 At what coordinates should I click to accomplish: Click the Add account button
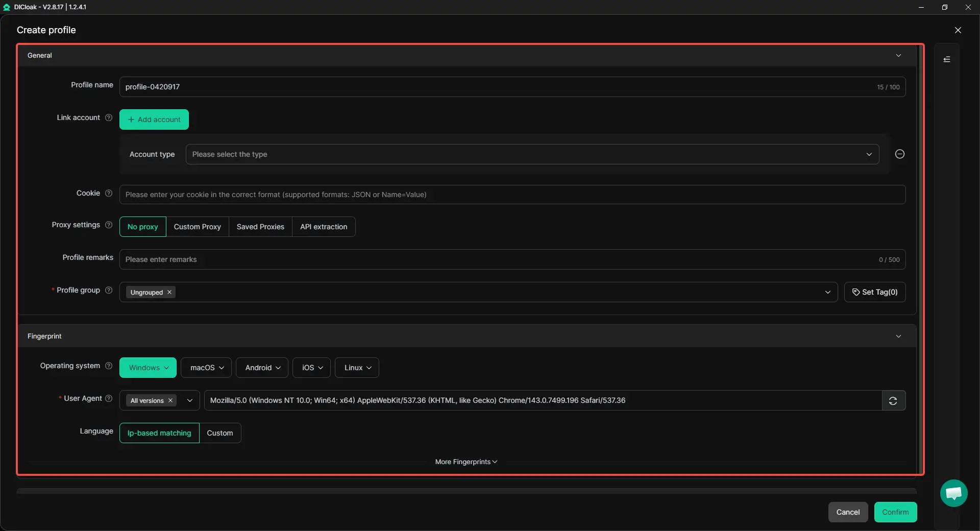pyautogui.click(x=154, y=119)
